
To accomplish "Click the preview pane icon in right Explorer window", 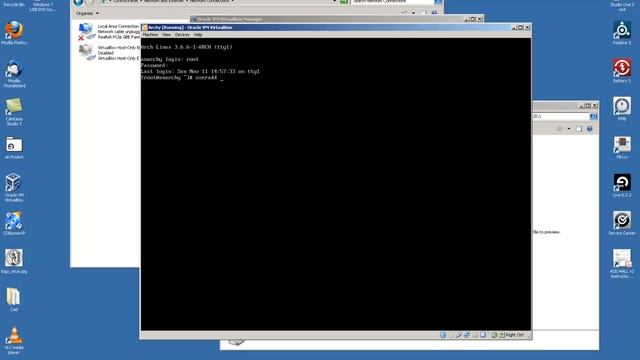I will (579, 129).
